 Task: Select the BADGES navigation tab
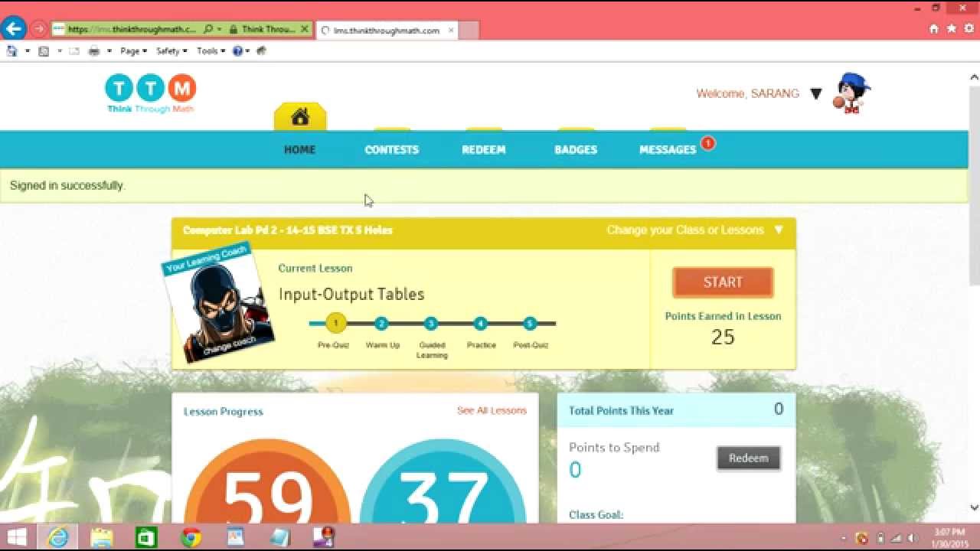pyautogui.click(x=576, y=150)
